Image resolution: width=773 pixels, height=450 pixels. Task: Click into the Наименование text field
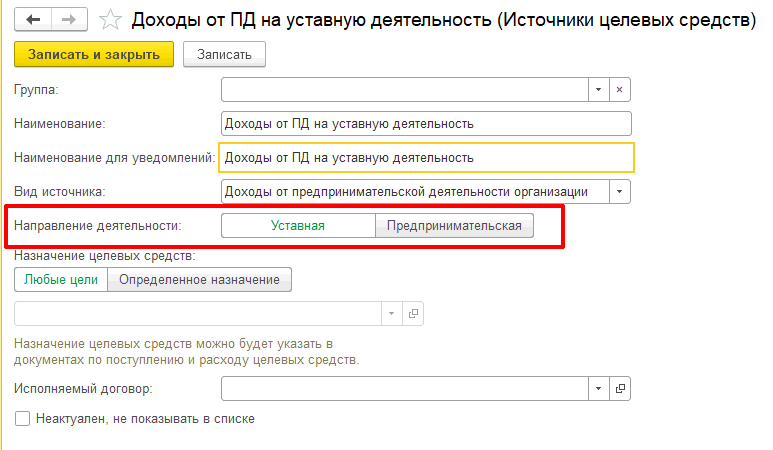click(426, 124)
